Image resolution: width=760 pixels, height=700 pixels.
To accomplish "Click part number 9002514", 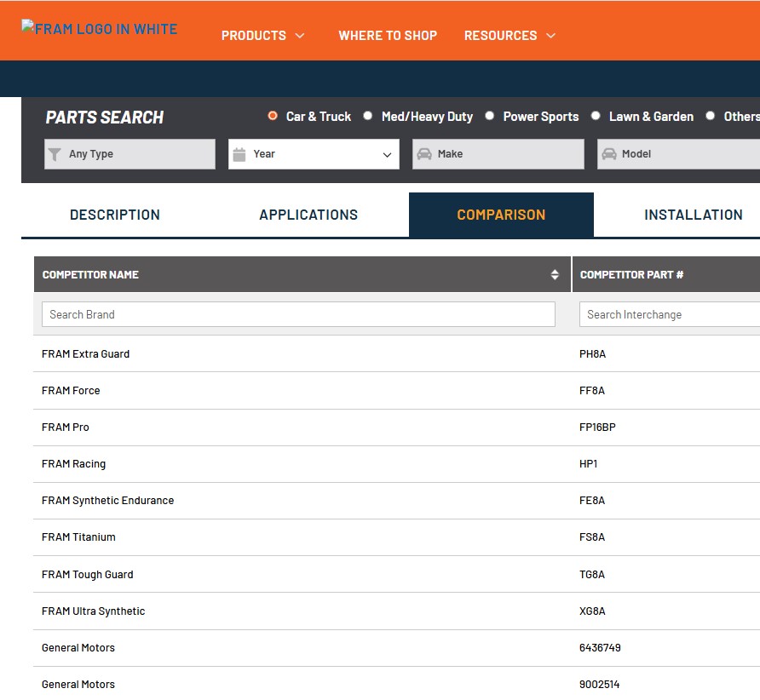I will coord(600,685).
